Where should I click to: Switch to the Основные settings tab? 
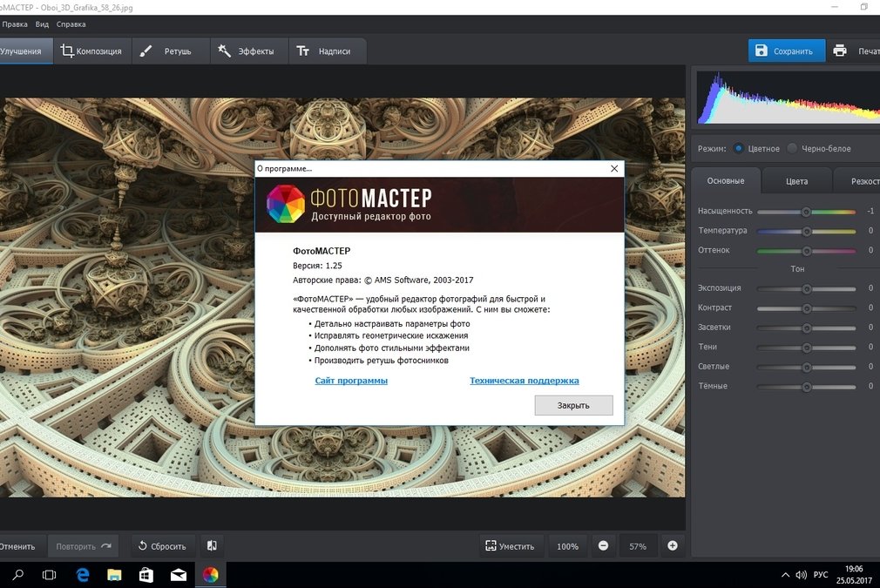coord(726,180)
